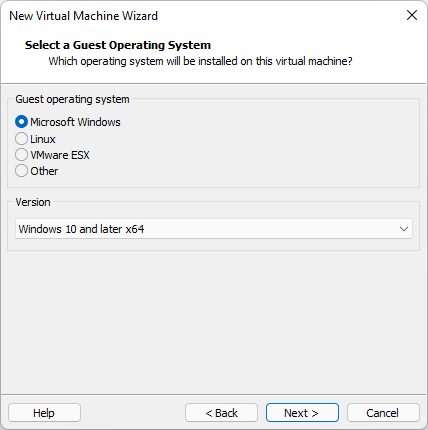
Task: Click the Linux label text
Action: pos(43,139)
